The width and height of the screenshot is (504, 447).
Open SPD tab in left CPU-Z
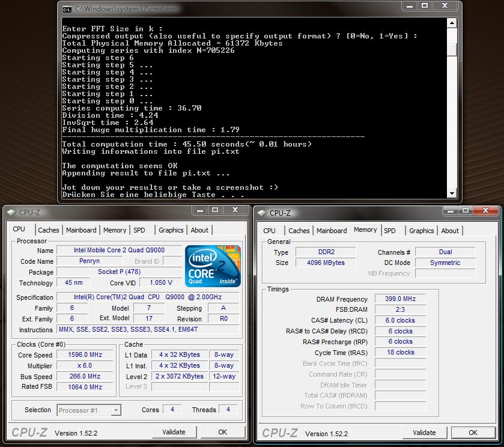pos(139,230)
